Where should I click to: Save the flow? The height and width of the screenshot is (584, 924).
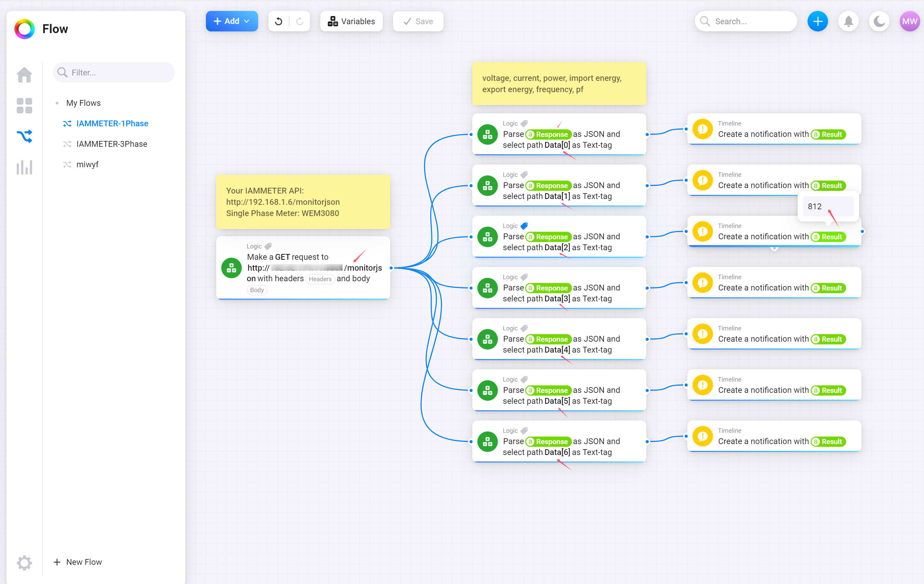[418, 22]
